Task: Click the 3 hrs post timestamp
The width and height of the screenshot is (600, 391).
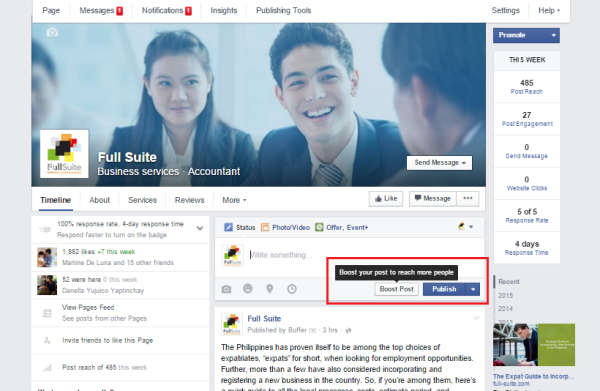Action: click(329, 330)
